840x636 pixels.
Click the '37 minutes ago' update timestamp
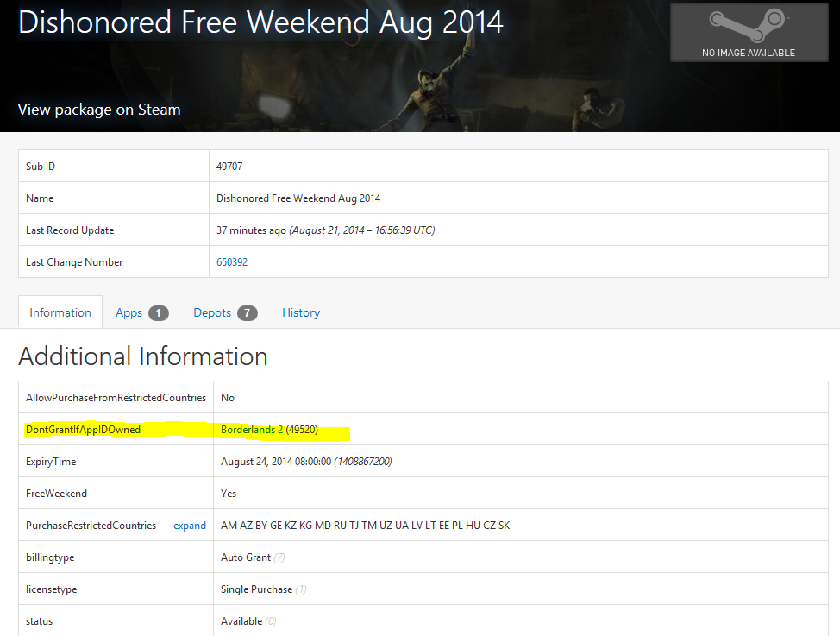pos(326,230)
